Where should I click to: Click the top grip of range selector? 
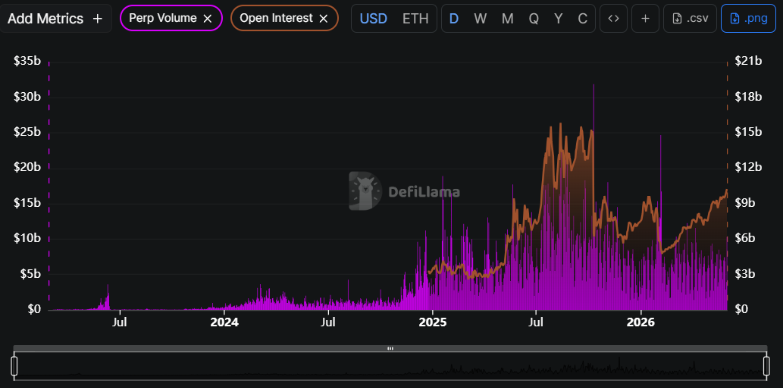tap(391, 349)
